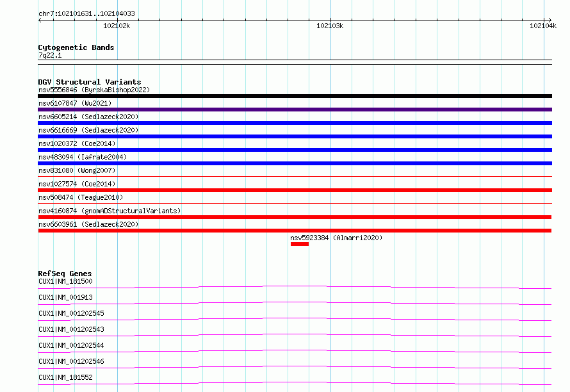
Task: Click the magenta intron line under CUX1|NM_001202544
Action: pyautogui.click(x=295, y=350)
